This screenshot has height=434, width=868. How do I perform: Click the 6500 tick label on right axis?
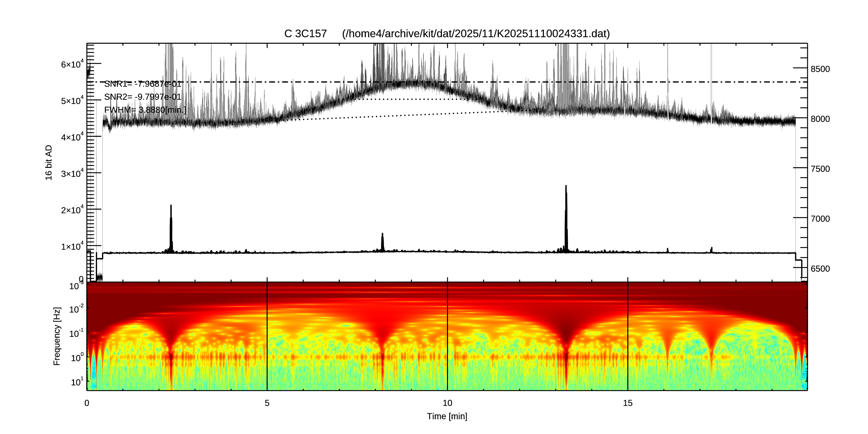pyautogui.click(x=820, y=269)
